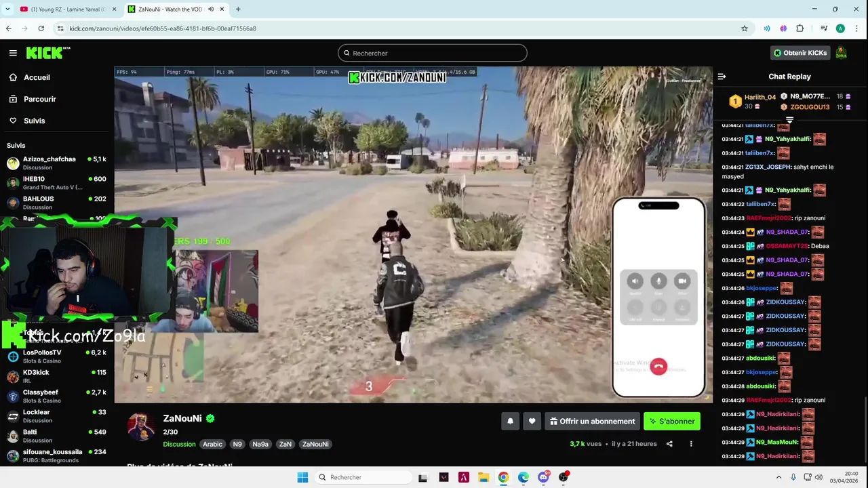Show hidden system tray icons
Image resolution: width=868 pixels, height=488 pixels.
click(x=778, y=477)
